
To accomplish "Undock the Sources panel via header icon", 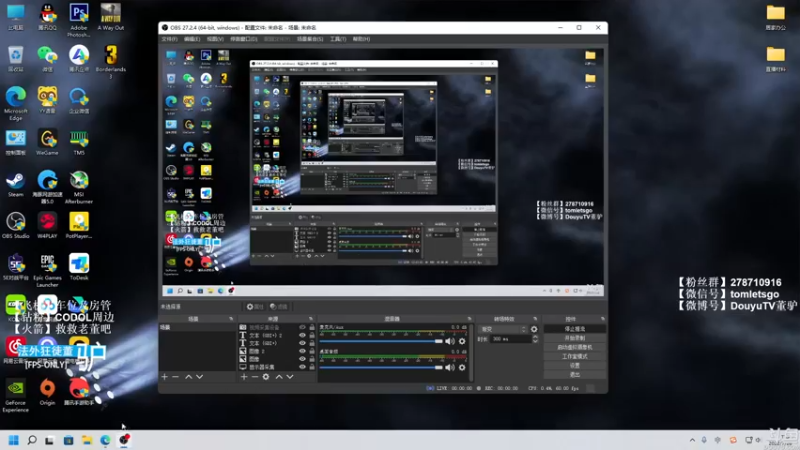I will [311, 319].
